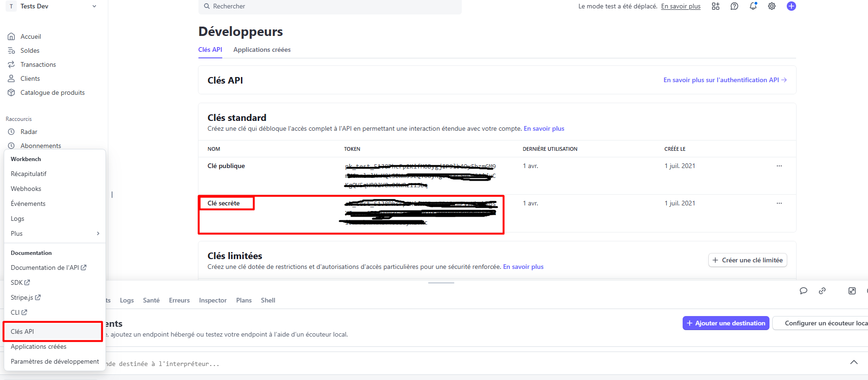
Task: Click the NOM column header
Action: pos(214,149)
